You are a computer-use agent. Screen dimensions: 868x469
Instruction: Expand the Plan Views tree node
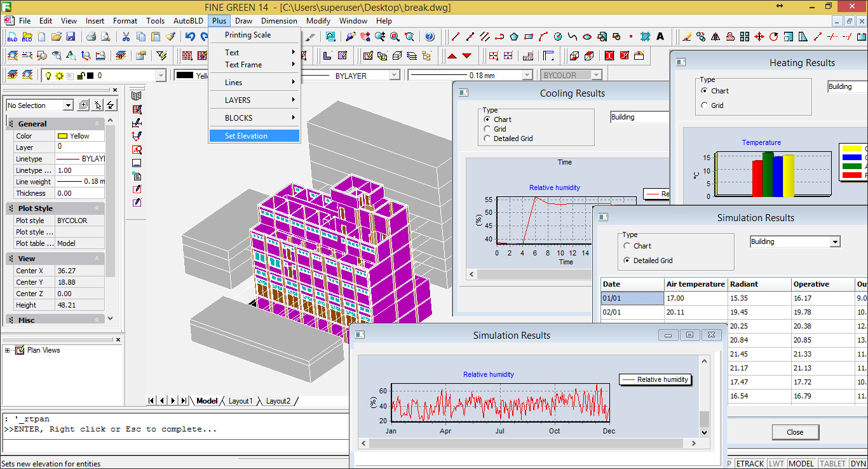(8, 350)
